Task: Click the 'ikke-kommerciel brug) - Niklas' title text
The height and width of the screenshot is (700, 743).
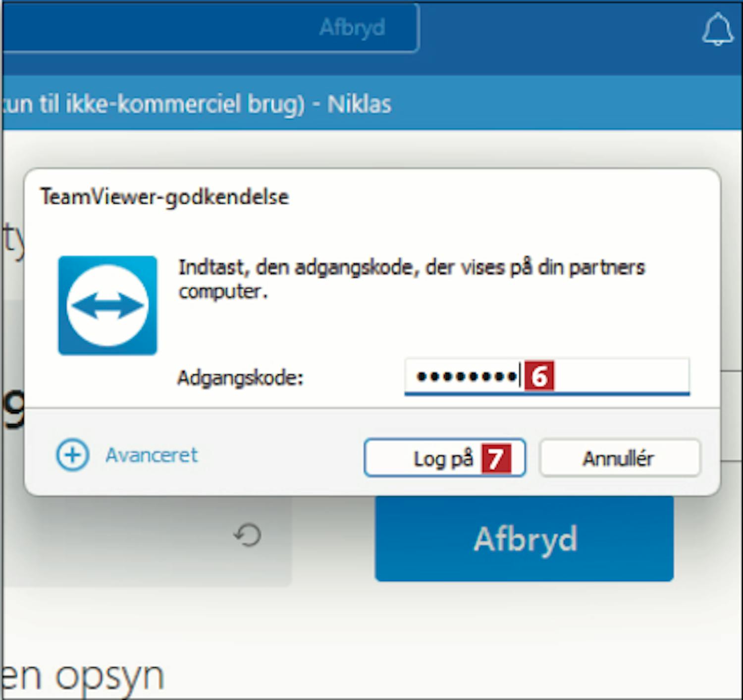Action: point(228,104)
